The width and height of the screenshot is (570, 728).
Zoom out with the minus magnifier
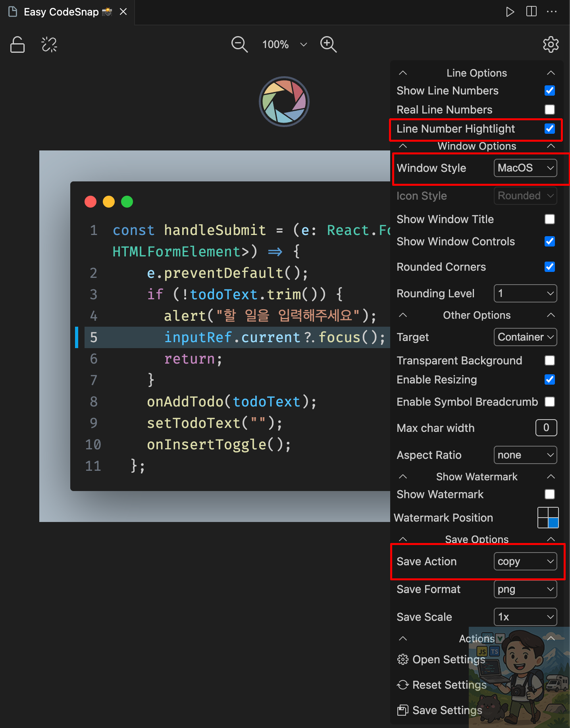(239, 44)
